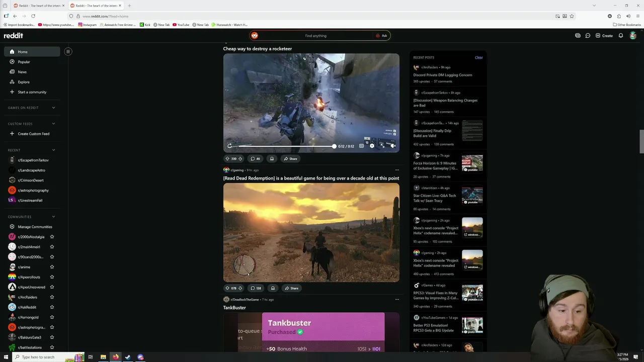
Task: Favorite r/anime with its star
Action: 52,267
